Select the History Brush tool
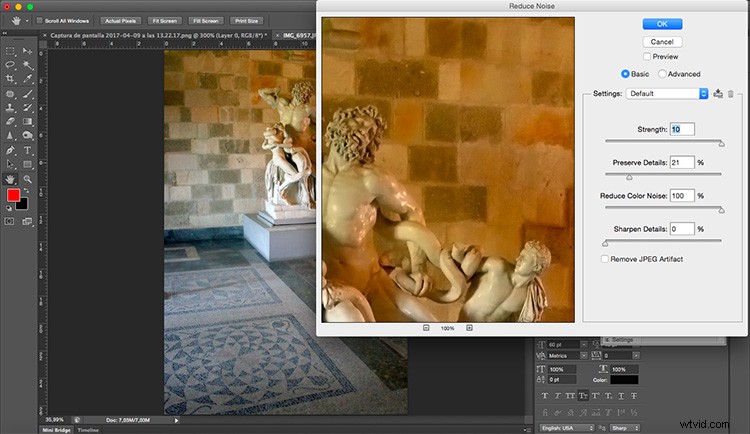Screen dimensions: 750x434 27,108
